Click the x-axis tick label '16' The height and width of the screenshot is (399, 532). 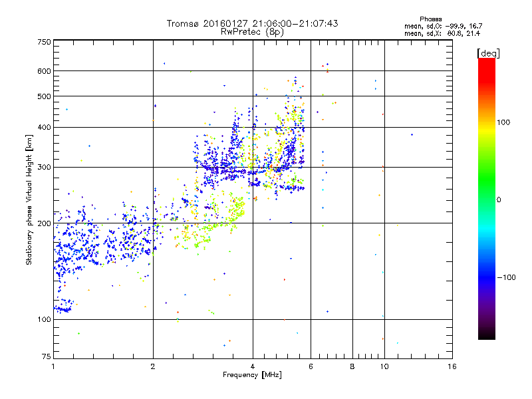coord(452,366)
